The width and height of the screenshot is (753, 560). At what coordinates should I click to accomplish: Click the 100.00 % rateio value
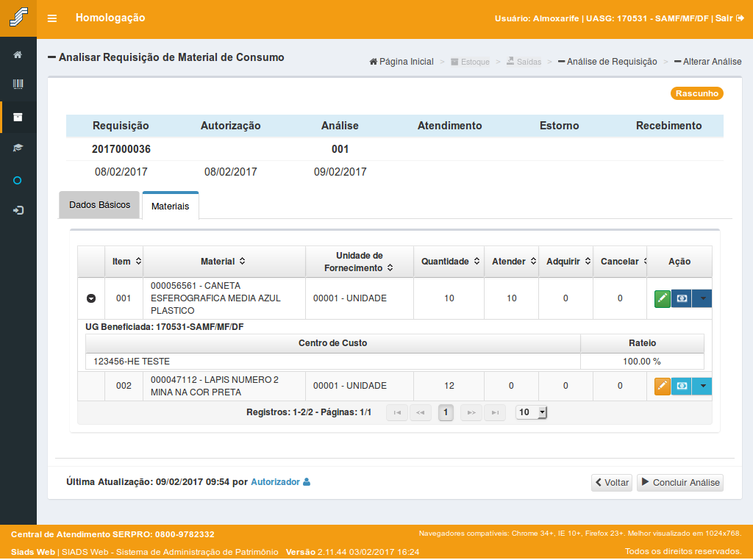point(641,362)
